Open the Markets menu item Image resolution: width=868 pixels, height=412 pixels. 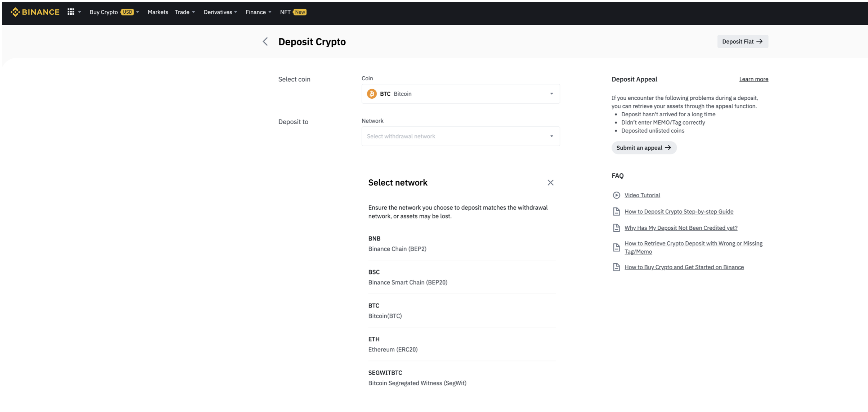[158, 12]
